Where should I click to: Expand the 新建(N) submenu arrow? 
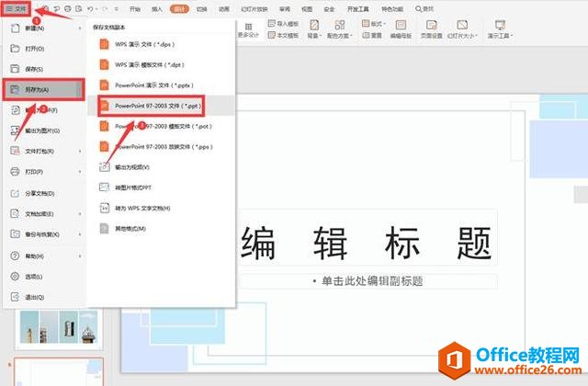point(80,28)
